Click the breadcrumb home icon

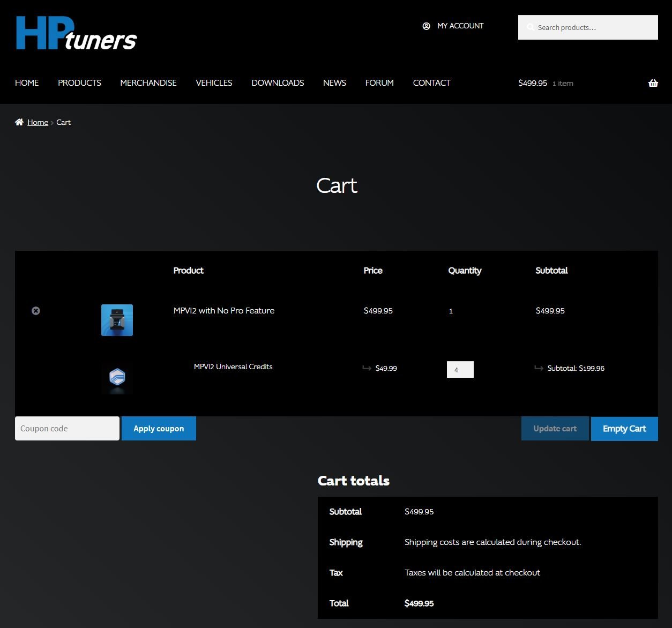[19, 122]
